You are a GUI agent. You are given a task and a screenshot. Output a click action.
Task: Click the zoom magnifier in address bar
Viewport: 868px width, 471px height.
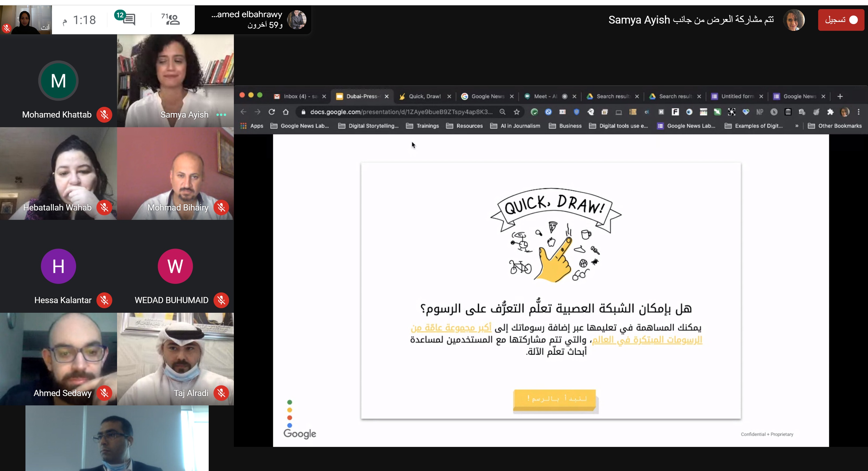point(502,112)
